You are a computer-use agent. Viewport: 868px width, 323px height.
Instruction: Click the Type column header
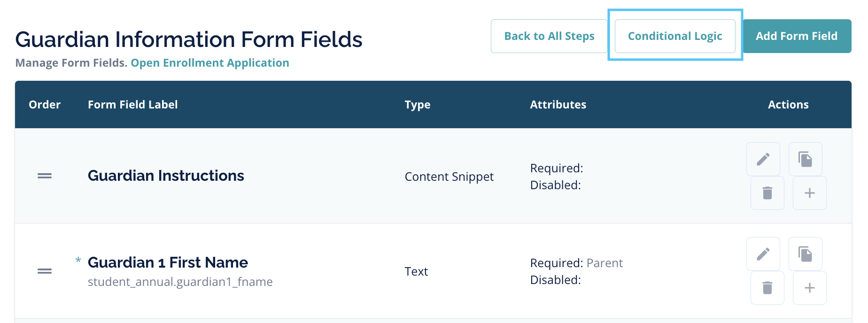[418, 105]
